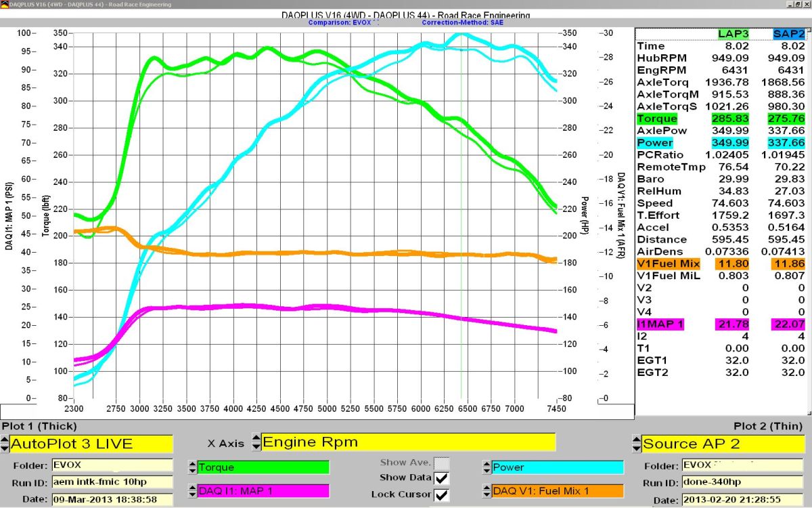Click LAP3 AxleTorq value 1936.78
Viewport: 812px width, 508px height.
[x=727, y=83]
